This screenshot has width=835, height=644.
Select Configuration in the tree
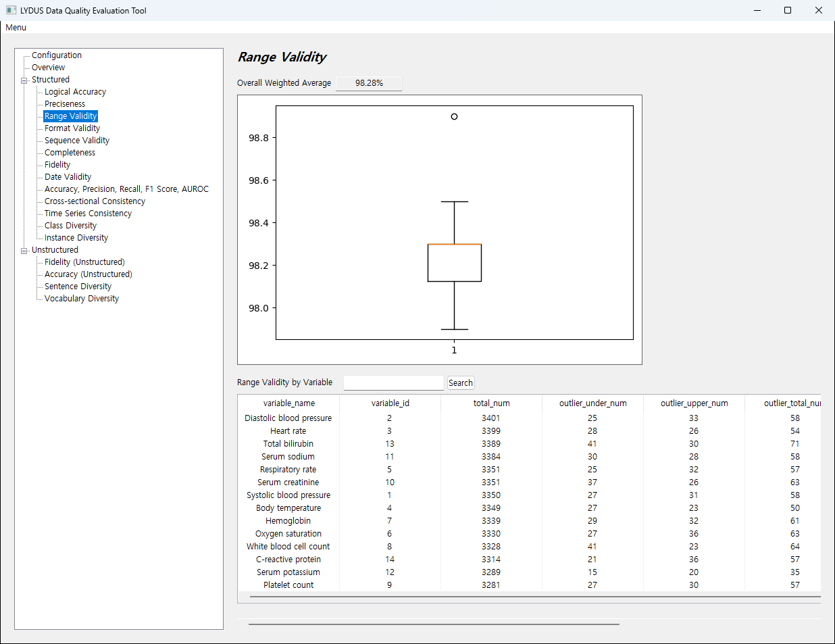coord(57,55)
